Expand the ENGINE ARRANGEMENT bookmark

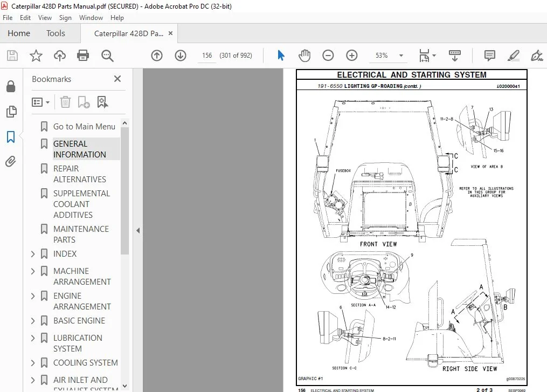coord(33,296)
